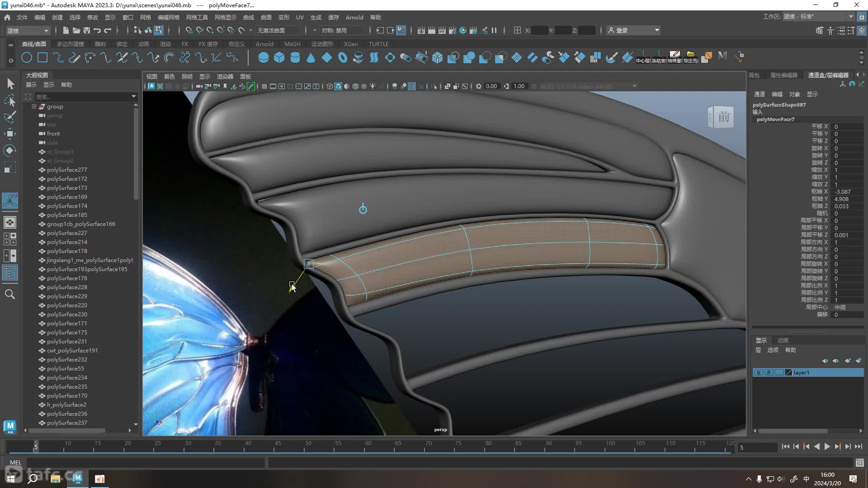Switch to the 属性编辑器 tab
The image size is (868, 488).
(784, 75)
